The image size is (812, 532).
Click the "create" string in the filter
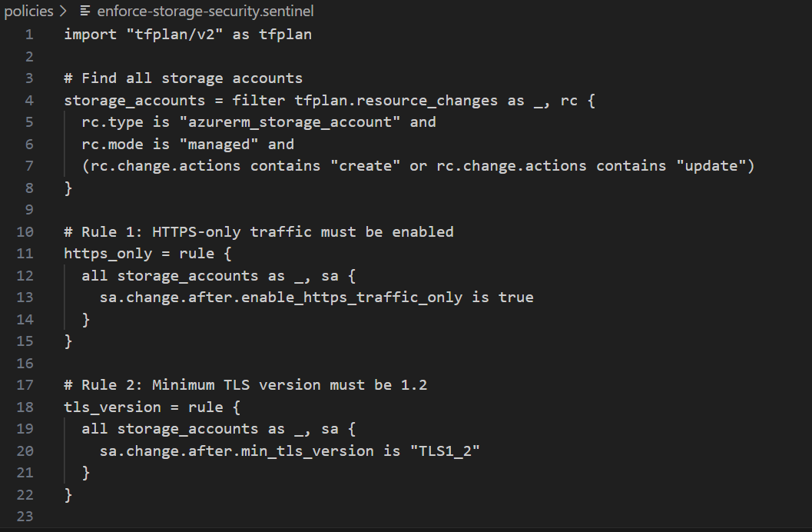pyautogui.click(x=364, y=166)
